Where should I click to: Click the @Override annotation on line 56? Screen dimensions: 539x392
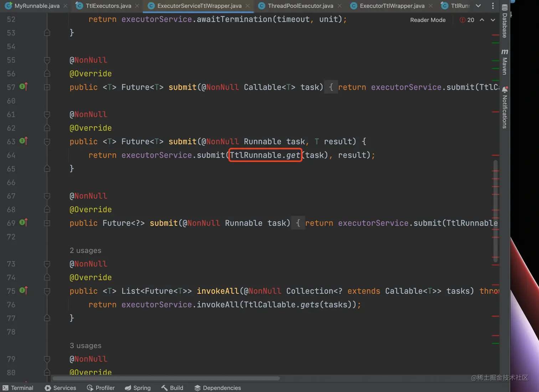[91, 74]
